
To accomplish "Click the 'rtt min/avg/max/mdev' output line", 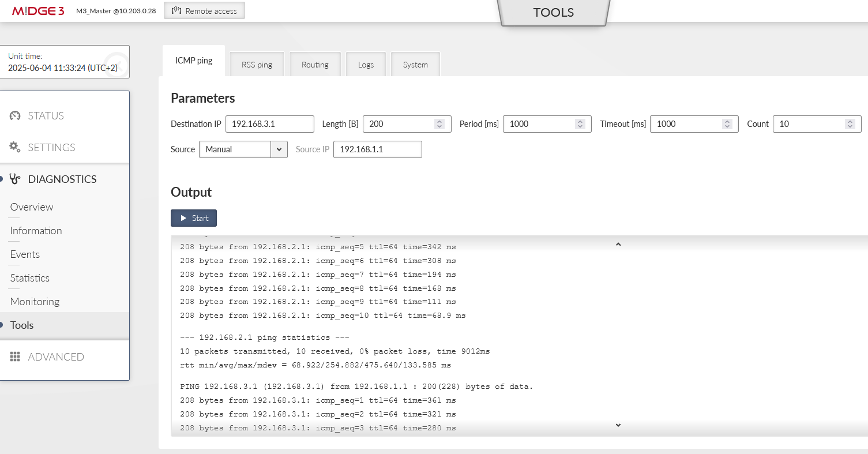I will (315, 365).
